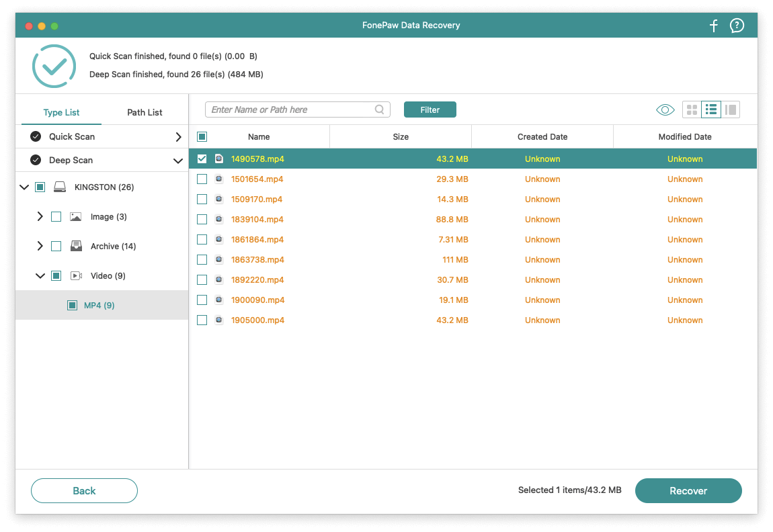Switch to list view
Image resolution: width=773 pixels, height=532 pixels.
[x=711, y=109]
